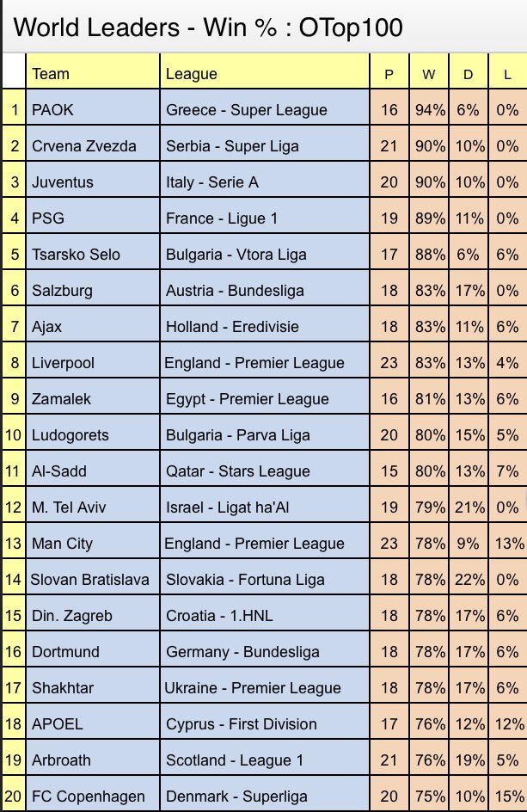Click the L column header
This screenshot has width=527, height=812.
[507, 74]
